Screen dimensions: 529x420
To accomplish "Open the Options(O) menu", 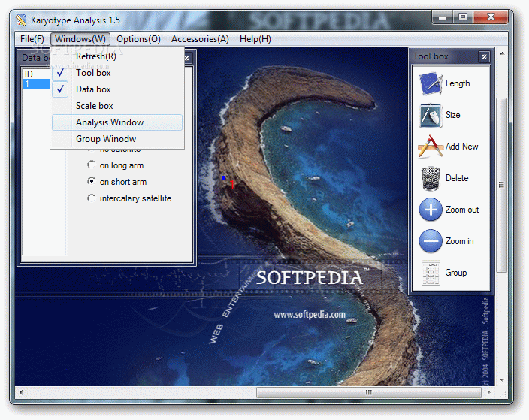I will 138,39.
